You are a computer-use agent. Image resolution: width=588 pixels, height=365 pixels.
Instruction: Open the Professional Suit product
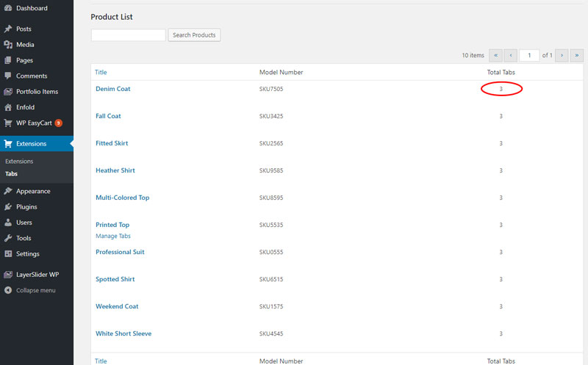tap(120, 252)
